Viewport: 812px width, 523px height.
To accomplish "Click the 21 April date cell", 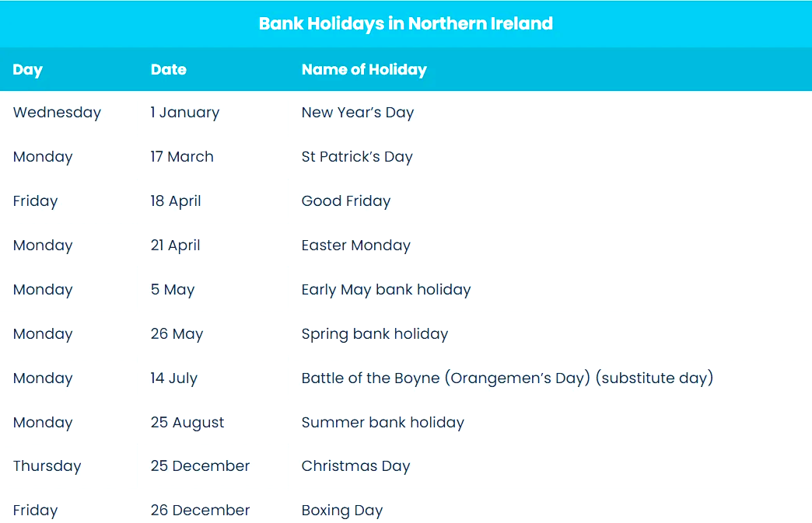I will [175, 245].
